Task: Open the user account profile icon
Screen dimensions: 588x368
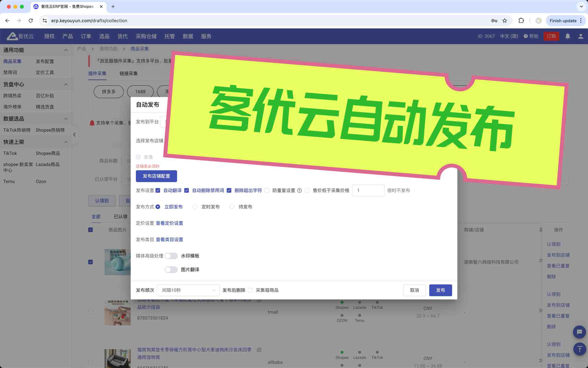Action: (x=581, y=36)
